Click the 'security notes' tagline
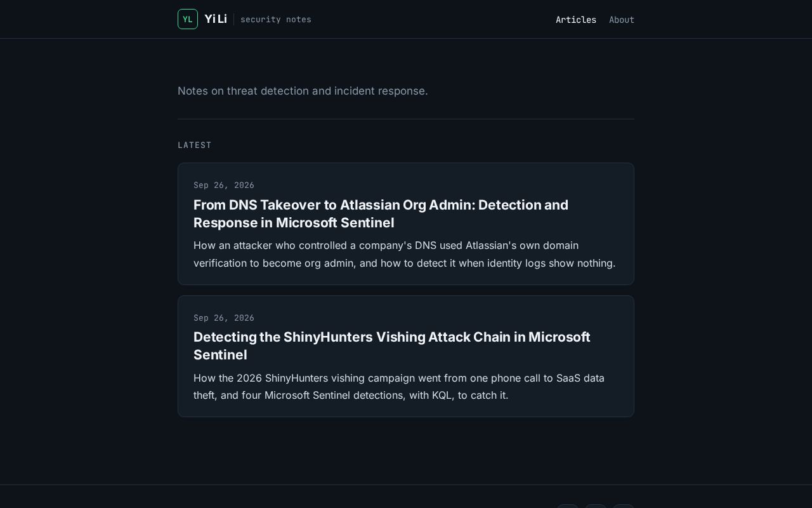The height and width of the screenshot is (508, 812). [276, 20]
